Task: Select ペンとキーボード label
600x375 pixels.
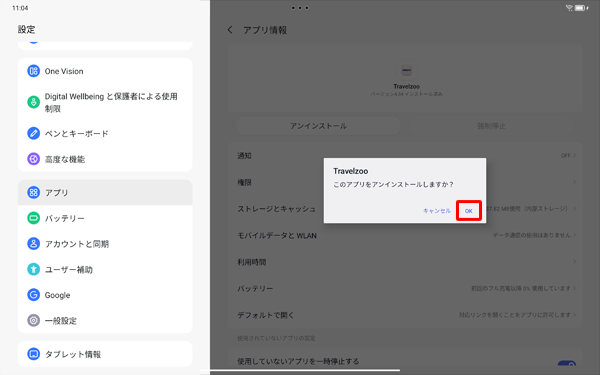Action: click(x=77, y=134)
